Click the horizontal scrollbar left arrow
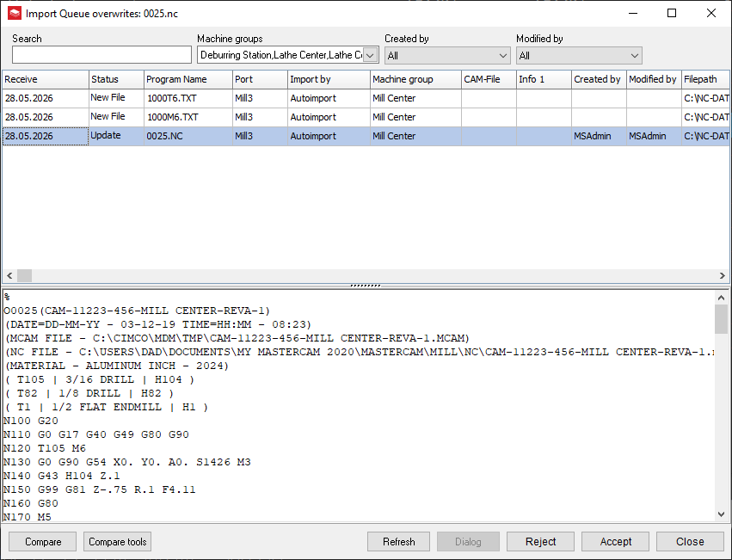Image resolution: width=732 pixels, height=560 pixels. (x=9, y=275)
